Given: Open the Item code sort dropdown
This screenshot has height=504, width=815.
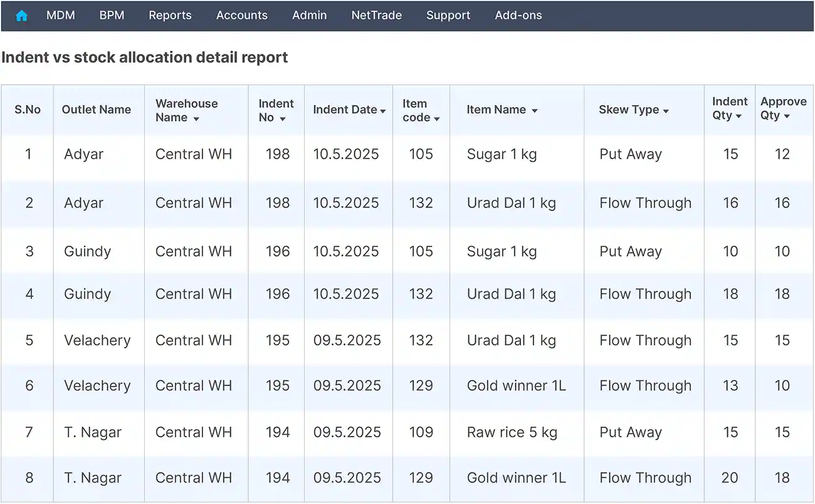Looking at the screenshot, I should (437, 118).
